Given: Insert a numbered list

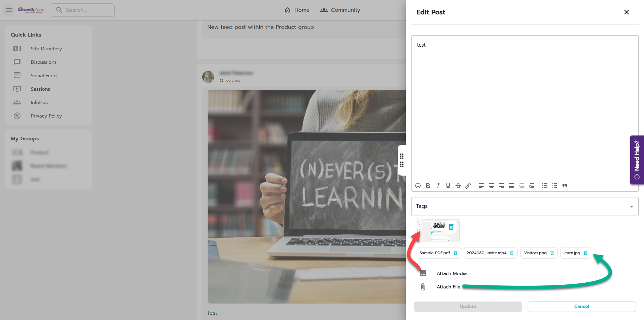Looking at the screenshot, I should point(555,186).
